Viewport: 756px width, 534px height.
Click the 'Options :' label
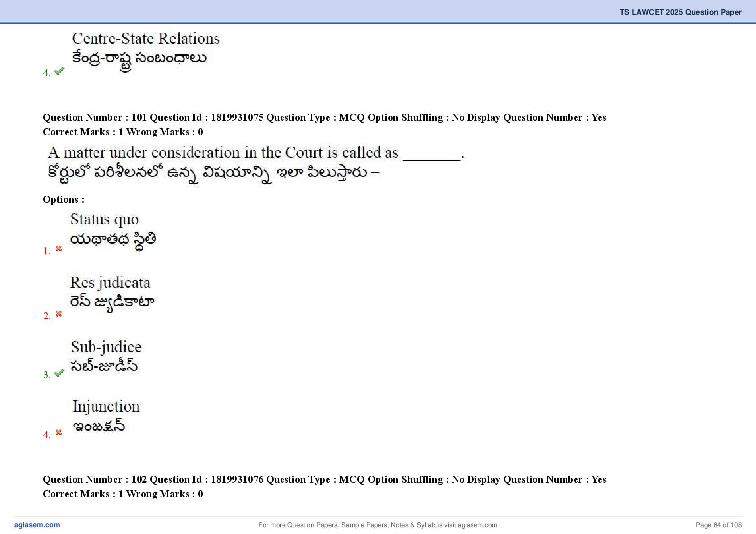[64, 199]
